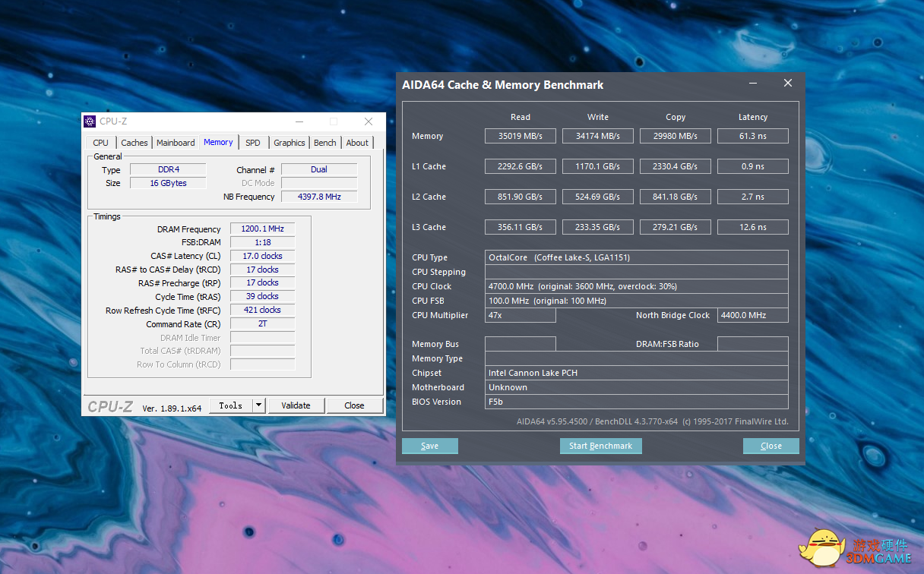This screenshot has width=924, height=574.
Task: Open the CPU tab in CPU-Z
Action: (100, 143)
